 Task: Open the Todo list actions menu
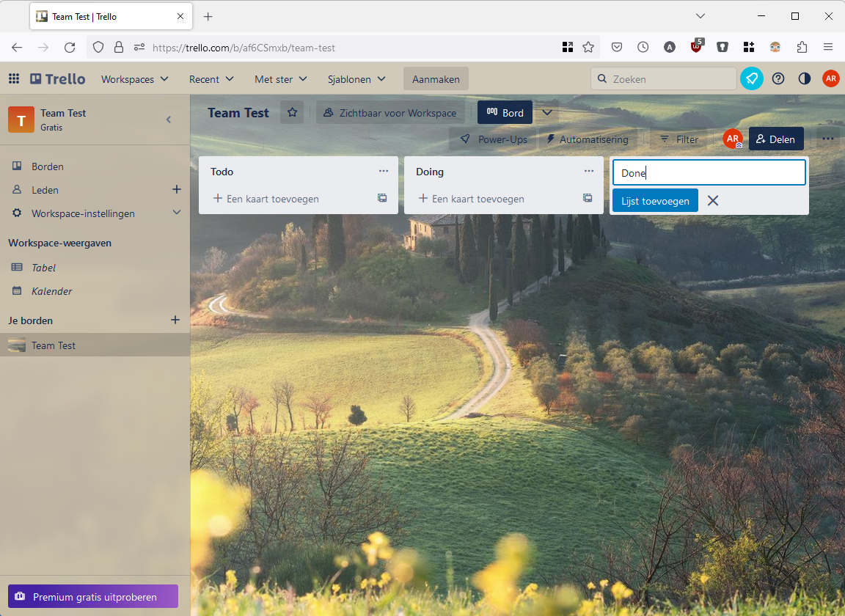click(x=384, y=172)
